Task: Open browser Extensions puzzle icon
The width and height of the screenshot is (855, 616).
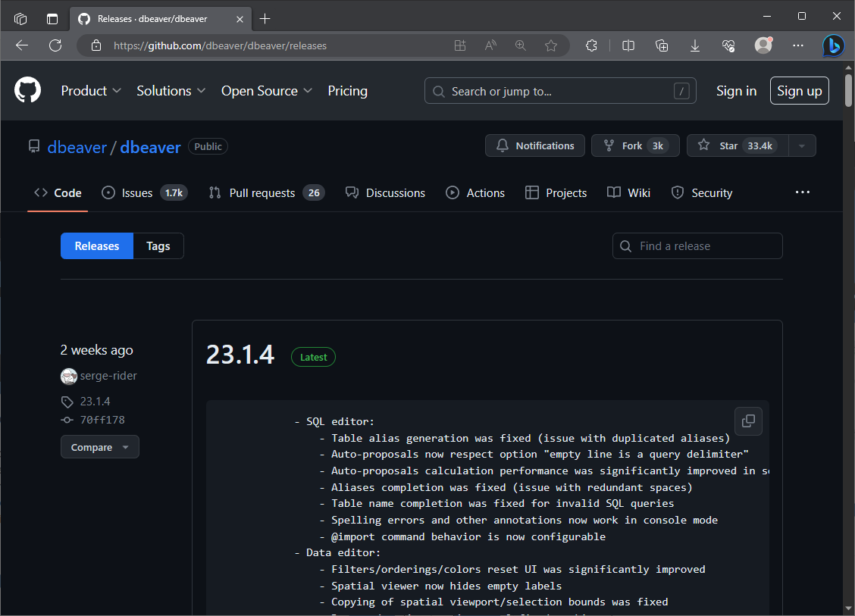Action: point(592,45)
